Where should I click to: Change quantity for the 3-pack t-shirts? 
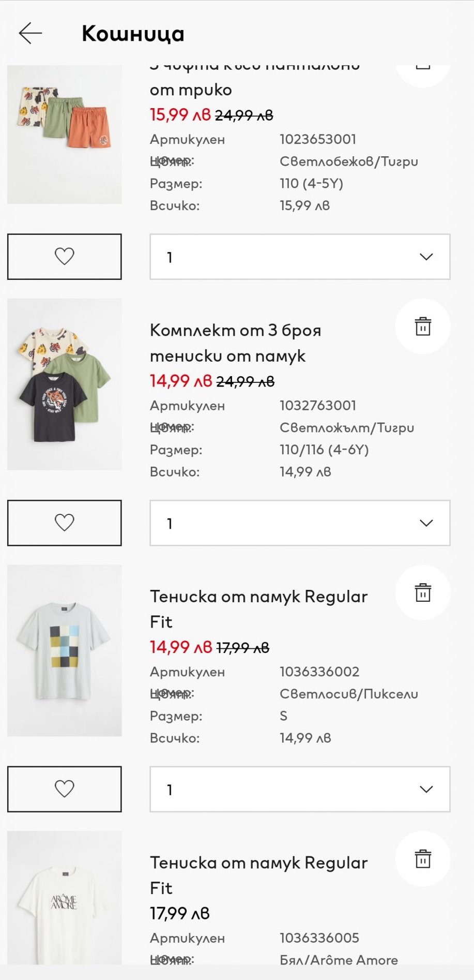coord(300,523)
